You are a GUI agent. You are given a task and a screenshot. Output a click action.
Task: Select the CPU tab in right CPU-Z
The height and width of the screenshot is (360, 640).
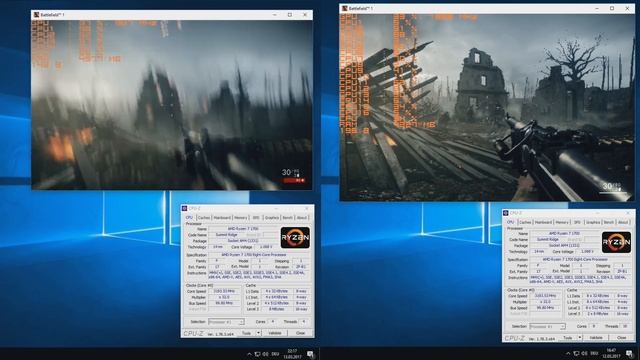click(511, 222)
